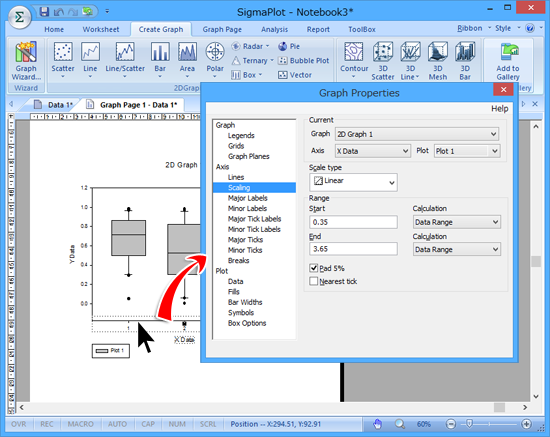Select Major Labels in the tree
This screenshot has width=550, height=437.
coord(248,198)
